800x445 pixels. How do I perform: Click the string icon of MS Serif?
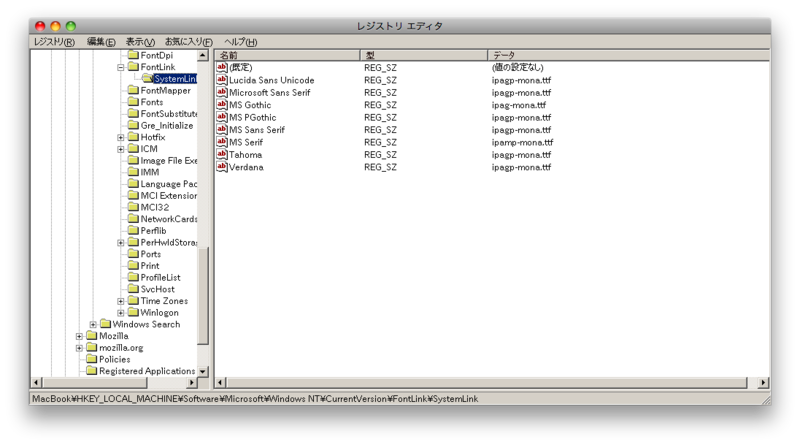click(221, 142)
